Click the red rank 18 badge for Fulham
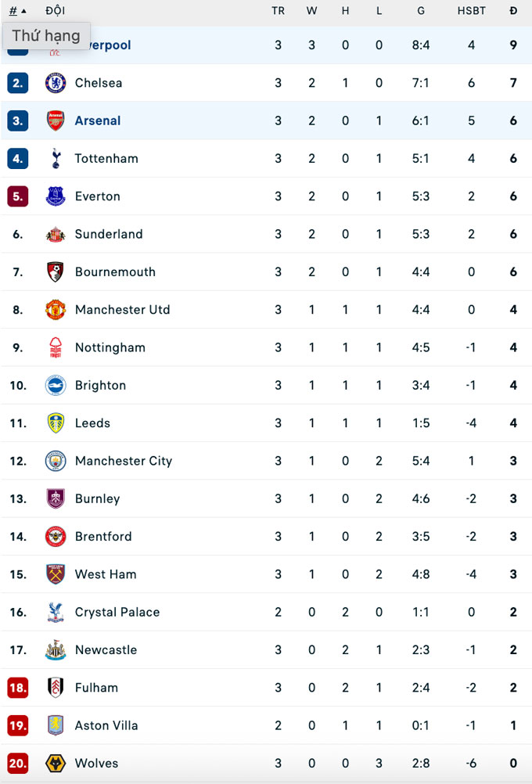532x784 pixels. 18,688
